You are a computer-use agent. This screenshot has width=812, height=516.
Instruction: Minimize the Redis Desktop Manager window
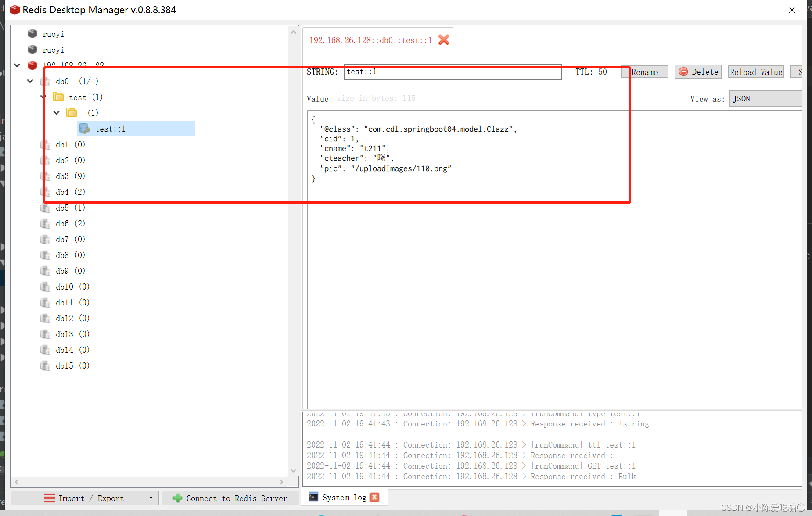pyautogui.click(x=730, y=10)
